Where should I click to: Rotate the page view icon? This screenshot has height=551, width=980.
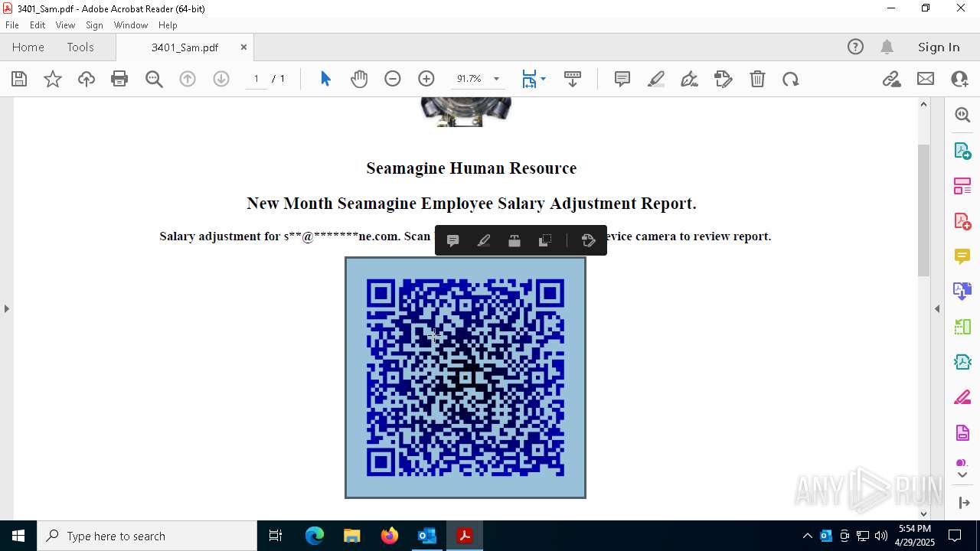pyautogui.click(x=791, y=79)
